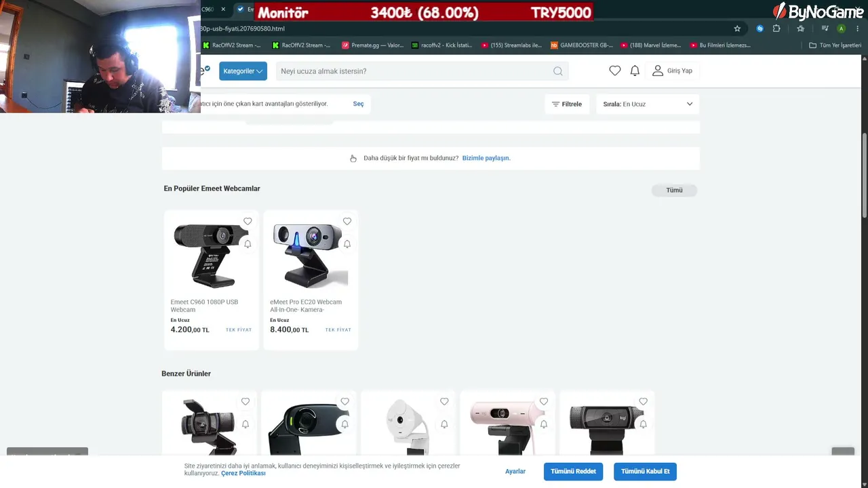Click the page vertical scrollbar thumb

click(864, 176)
